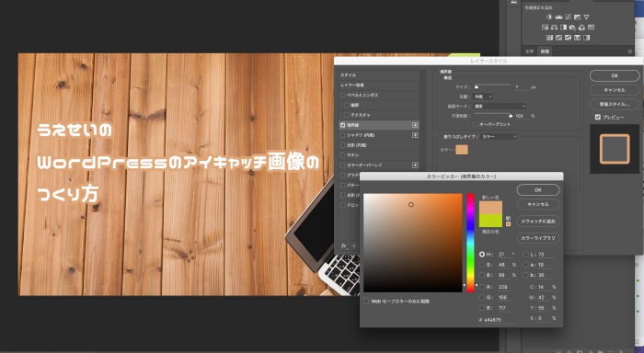Click the スウォッチに追加 button
The height and width of the screenshot is (353, 644).
click(x=538, y=222)
